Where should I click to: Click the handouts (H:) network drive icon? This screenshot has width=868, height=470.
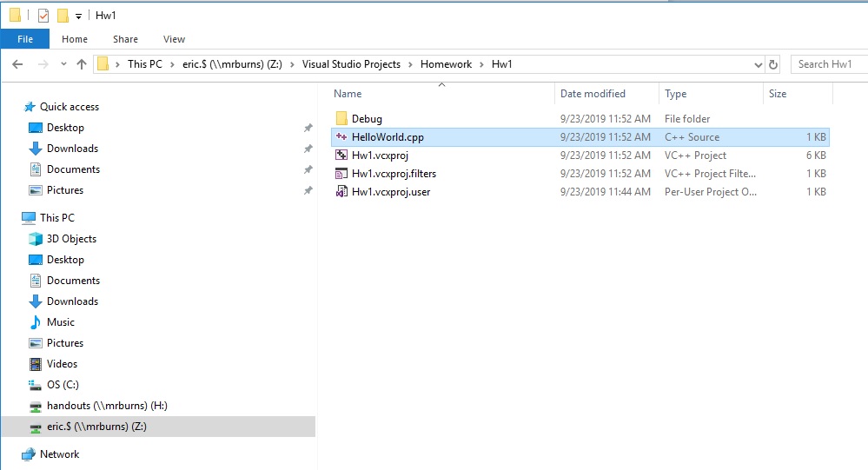(36, 407)
